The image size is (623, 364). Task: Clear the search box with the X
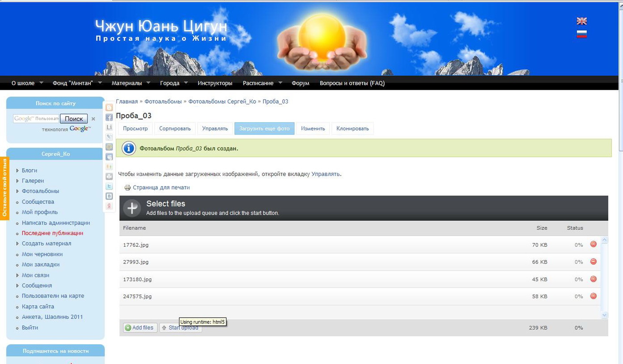(93, 119)
